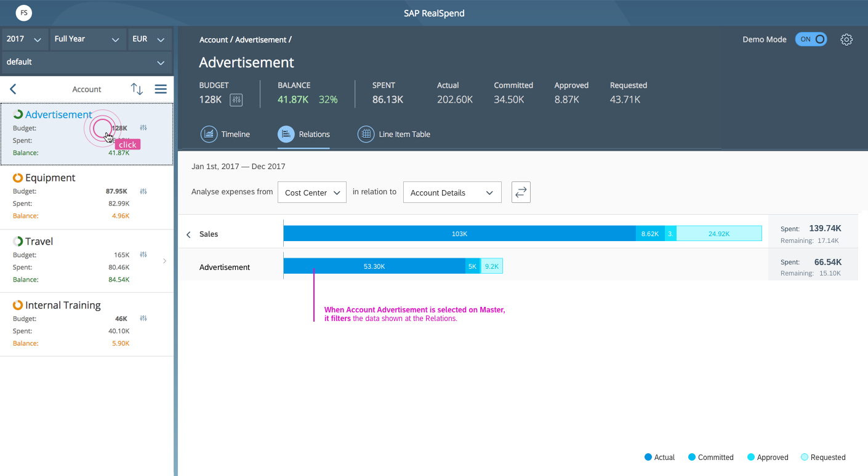Click the Advertisement 9.2K requested bar segment

tap(491, 266)
